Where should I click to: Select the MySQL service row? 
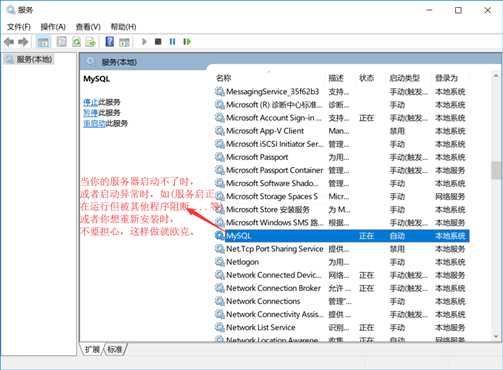(342, 236)
